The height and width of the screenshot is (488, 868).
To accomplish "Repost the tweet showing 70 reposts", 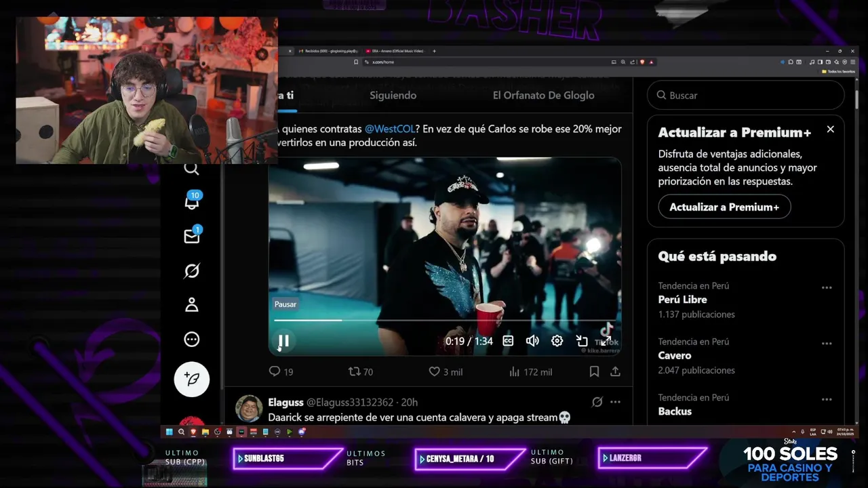I will [x=361, y=371].
